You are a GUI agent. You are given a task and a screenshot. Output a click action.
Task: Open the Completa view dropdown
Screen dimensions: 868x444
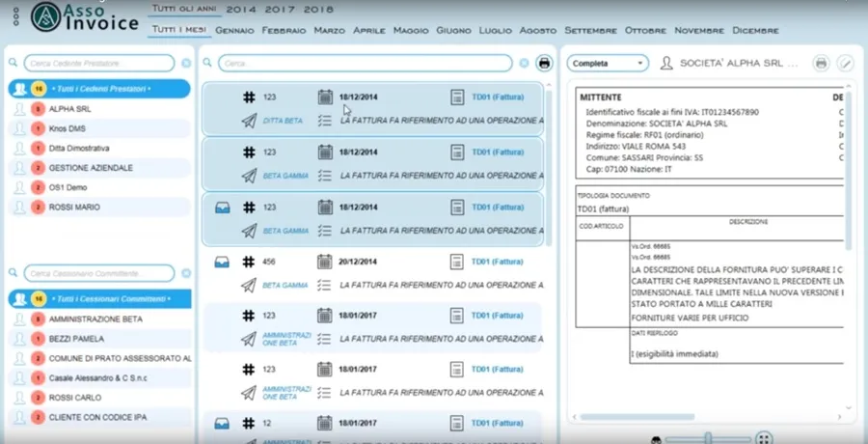608,63
